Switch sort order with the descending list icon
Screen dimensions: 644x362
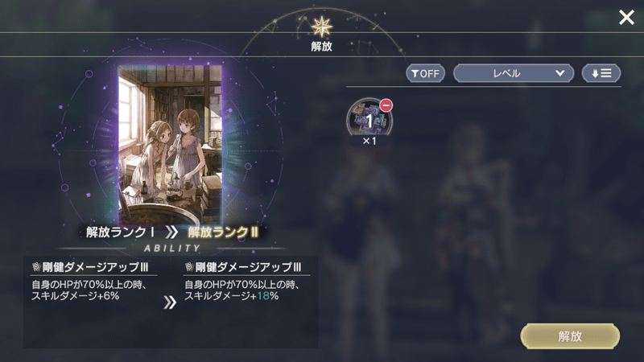[601, 73]
